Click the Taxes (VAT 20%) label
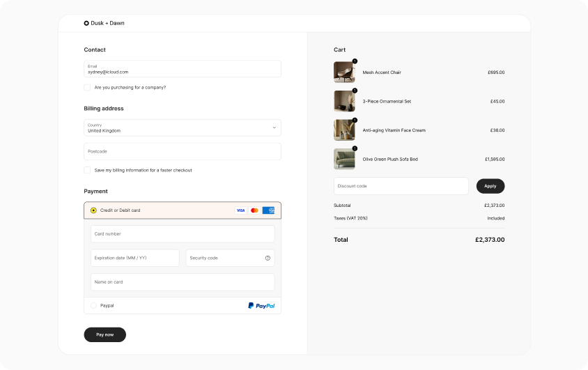The image size is (588, 370). [350, 218]
